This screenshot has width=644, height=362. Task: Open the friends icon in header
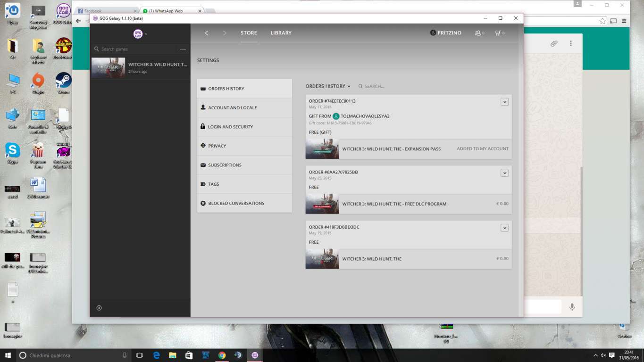tap(480, 33)
